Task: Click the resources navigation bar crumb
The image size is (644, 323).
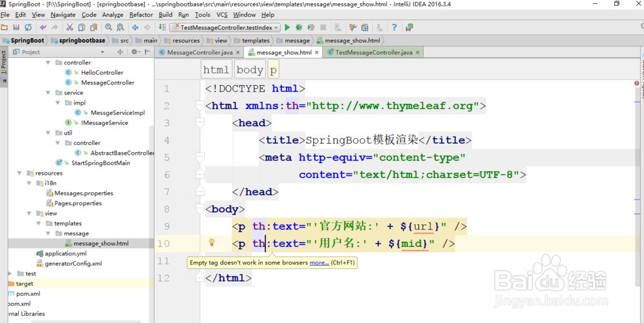Action: click(x=182, y=41)
